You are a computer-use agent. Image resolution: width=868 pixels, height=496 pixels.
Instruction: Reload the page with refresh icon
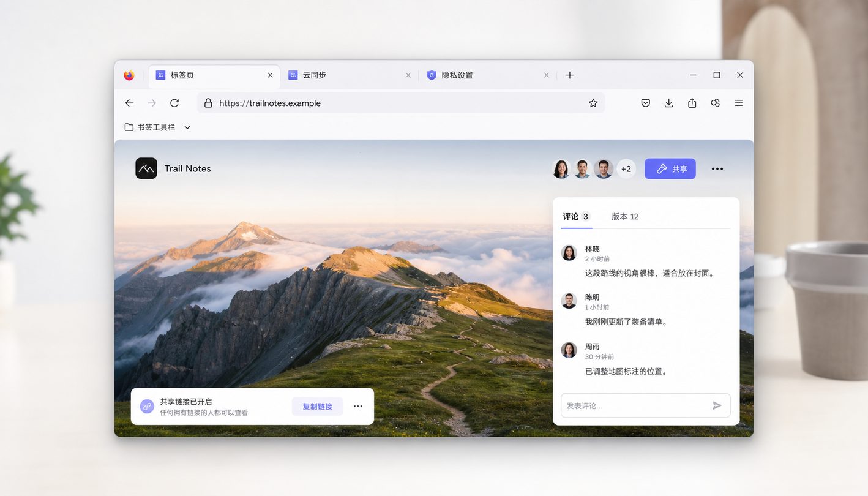click(x=174, y=103)
